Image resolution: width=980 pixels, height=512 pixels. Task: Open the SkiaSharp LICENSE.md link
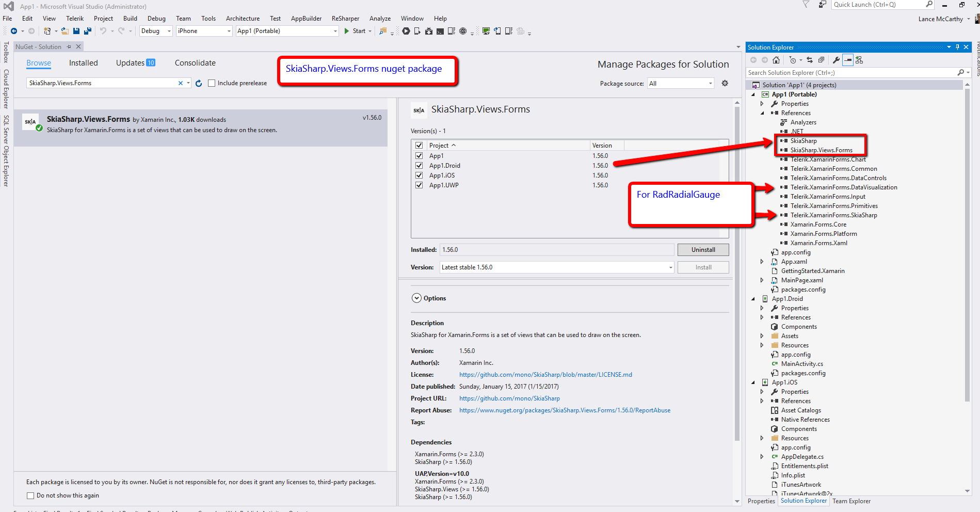(545, 375)
